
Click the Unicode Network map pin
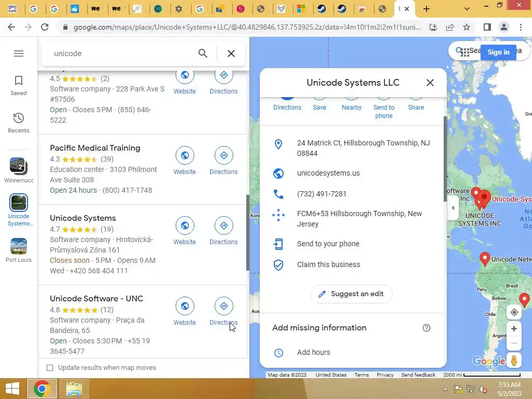[485, 259]
